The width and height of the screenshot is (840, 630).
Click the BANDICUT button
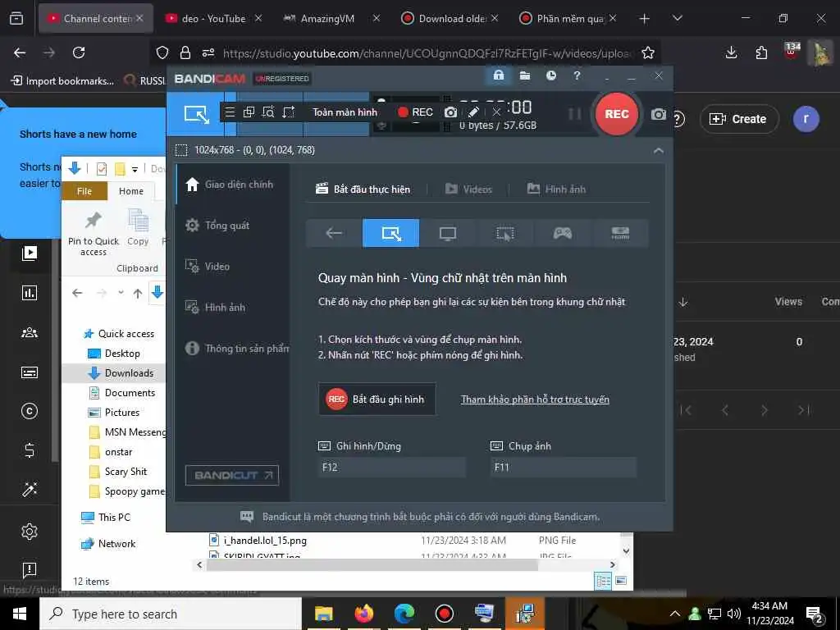(232, 475)
